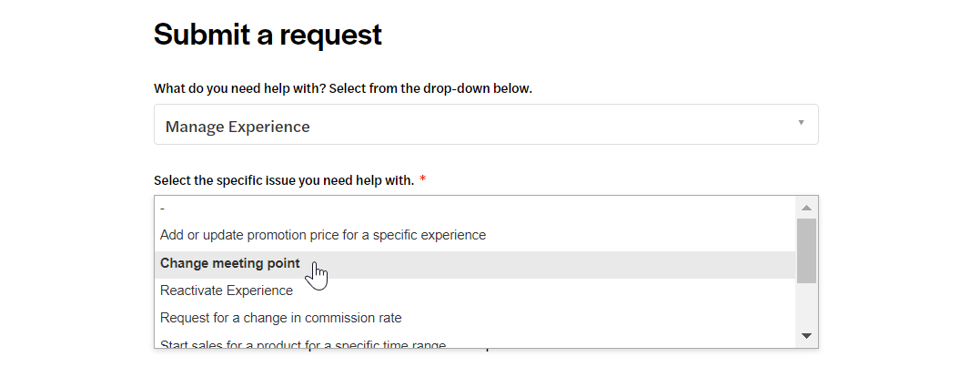The image size is (980, 367).
Task: Select the blank "-" option
Action: click(475, 209)
